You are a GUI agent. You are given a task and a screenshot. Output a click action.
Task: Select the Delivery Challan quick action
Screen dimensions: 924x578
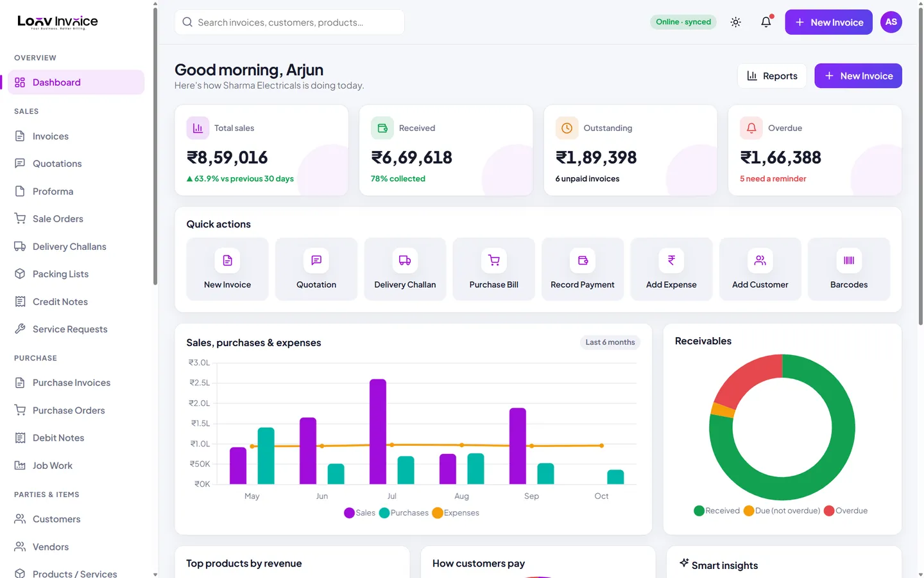point(405,269)
